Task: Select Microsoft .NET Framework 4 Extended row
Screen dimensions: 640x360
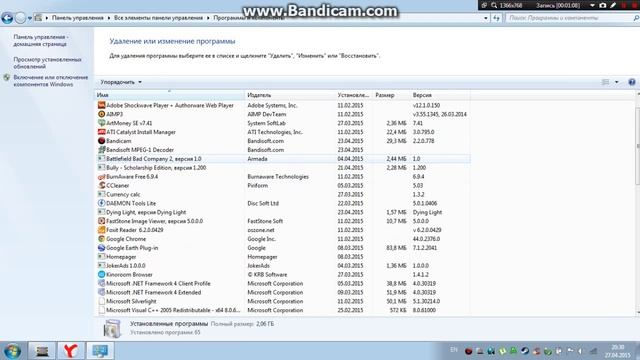Action: click(x=283, y=292)
